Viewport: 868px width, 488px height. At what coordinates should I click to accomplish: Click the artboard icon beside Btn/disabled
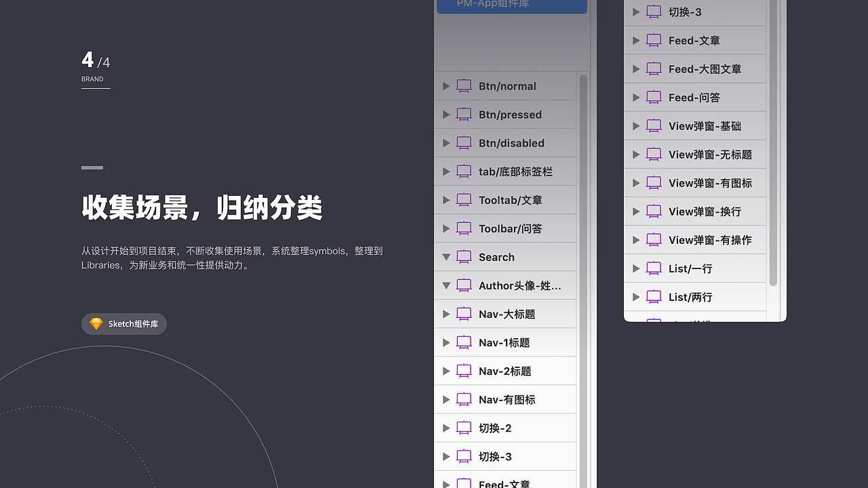(464, 143)
